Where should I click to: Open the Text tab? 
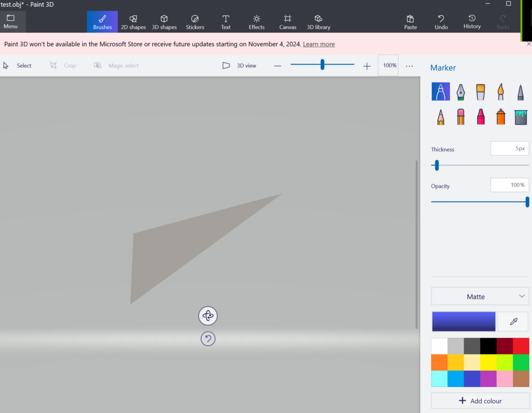pos(226,22)
